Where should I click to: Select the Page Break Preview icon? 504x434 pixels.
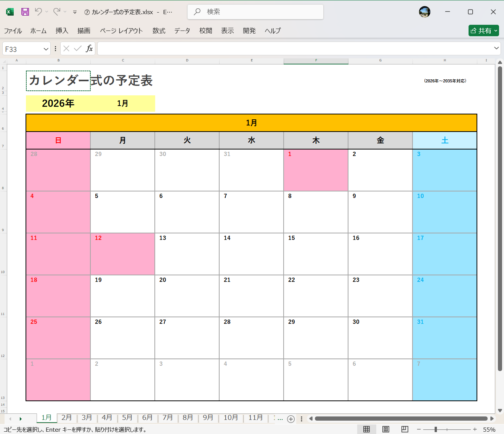(404, 429)
